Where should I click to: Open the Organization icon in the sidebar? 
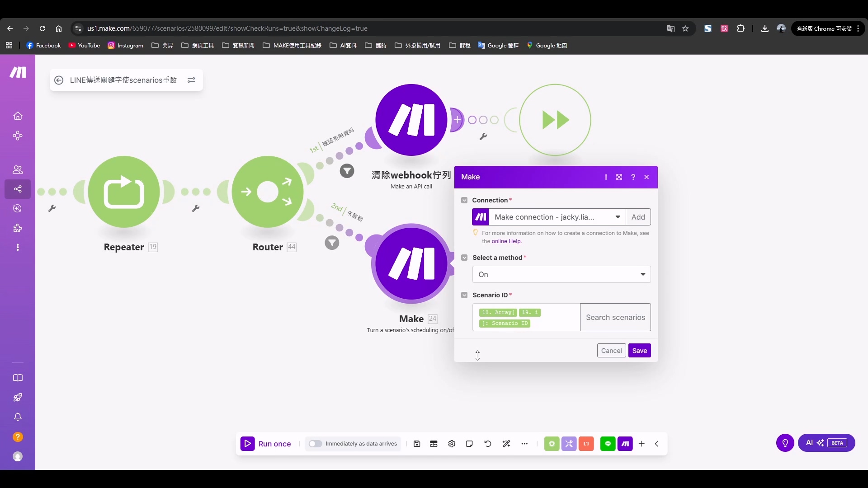18,136
